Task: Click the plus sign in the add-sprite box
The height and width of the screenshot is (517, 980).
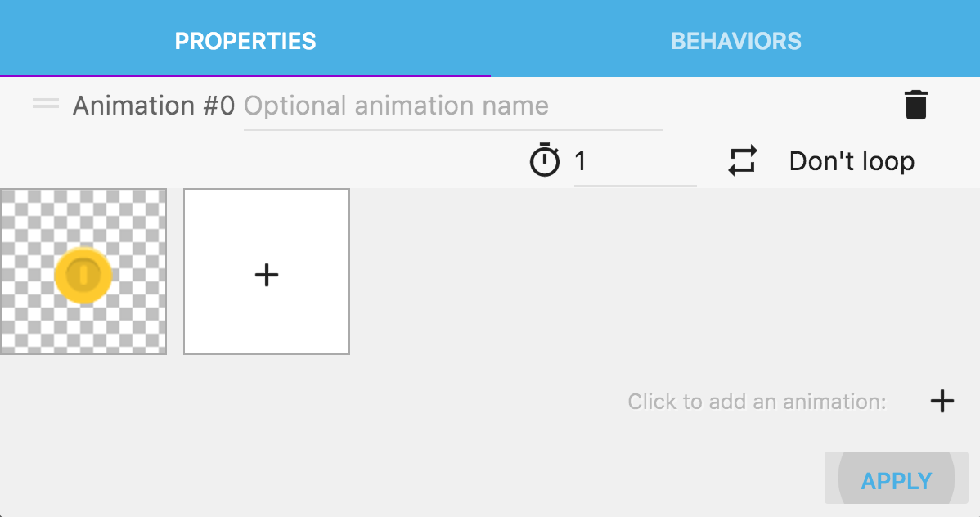Action: (267, 275)
